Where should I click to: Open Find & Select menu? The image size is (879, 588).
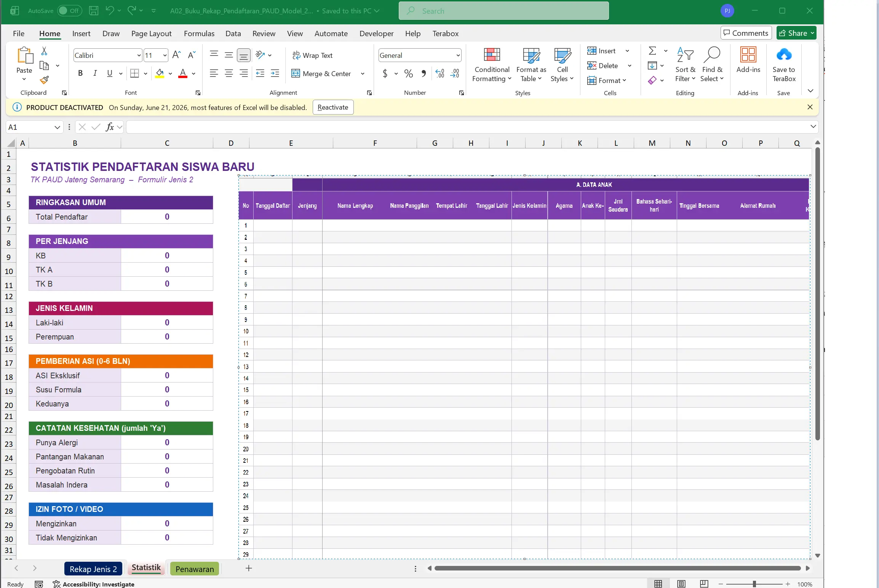(x=712, y=65)
